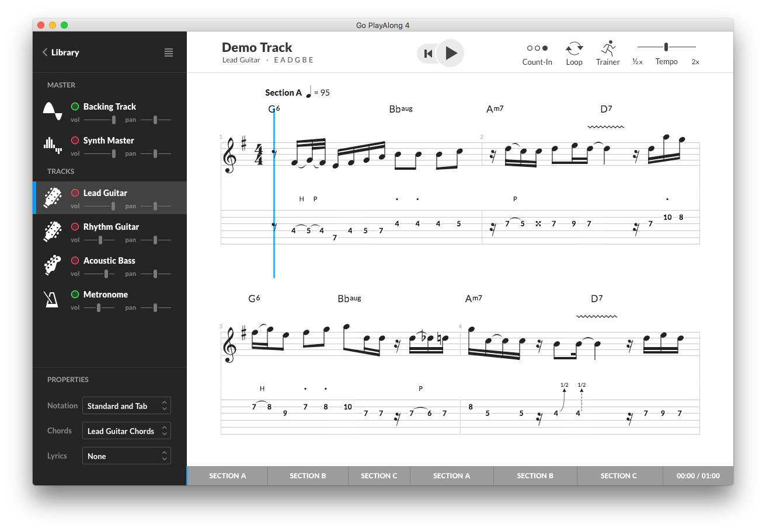Image resolution: width=766 pixels, height=532 pixels.
Task: Adjust the Metronome pan slider
Action: pos(155,308)
